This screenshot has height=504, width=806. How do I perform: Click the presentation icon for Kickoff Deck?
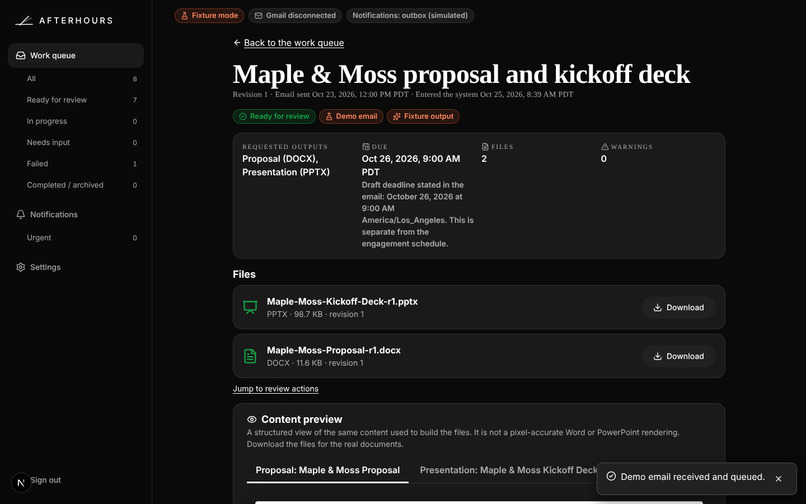(250, 307)
